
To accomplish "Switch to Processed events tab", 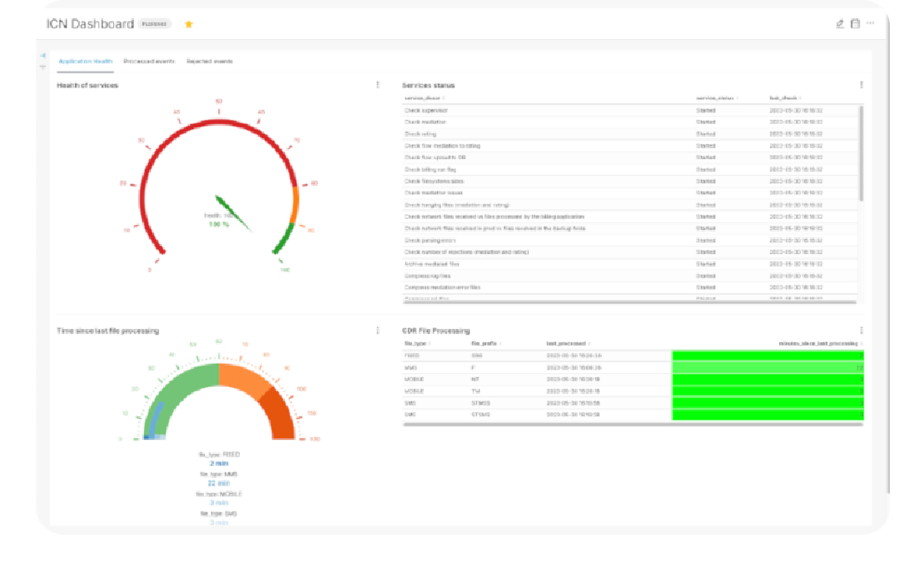I will (149, 62).
